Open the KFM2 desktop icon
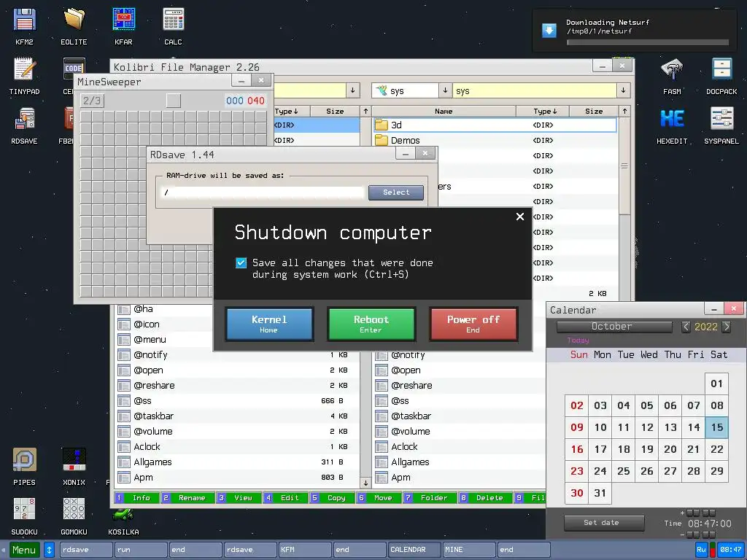 24,26
